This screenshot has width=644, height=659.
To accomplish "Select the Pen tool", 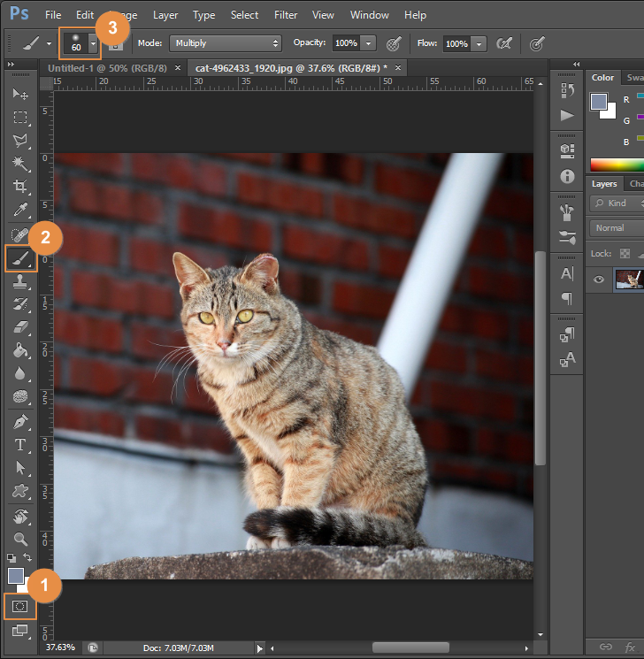I will click(19, 422).
